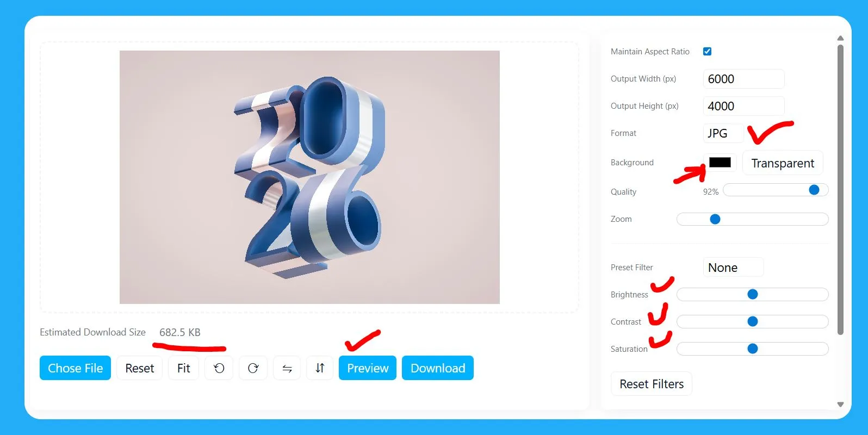This screenshot has height=435, width=868.
Task: Click the Reset Filters button
Action: 652,384
